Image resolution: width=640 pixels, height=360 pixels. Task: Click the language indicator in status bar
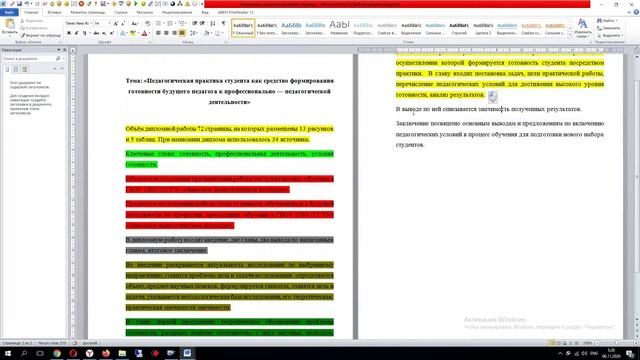[90, 343]
